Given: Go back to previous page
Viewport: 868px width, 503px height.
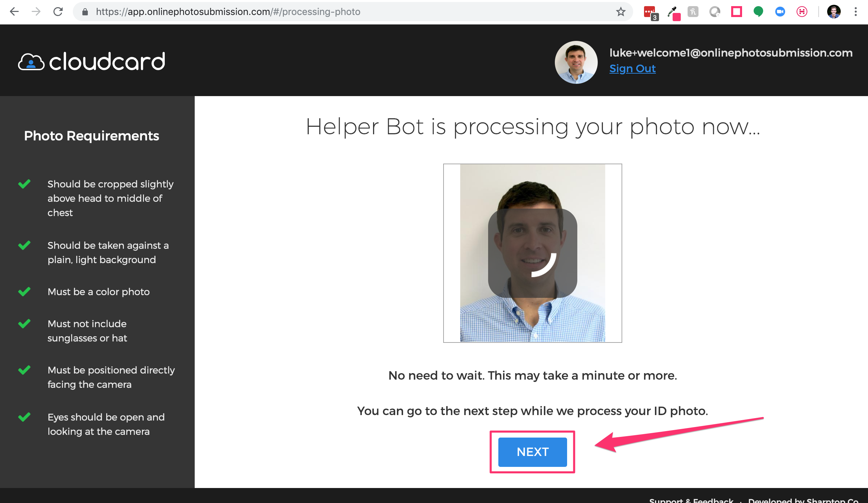Looking at the screenshot, I should click(x=14, y=12).
